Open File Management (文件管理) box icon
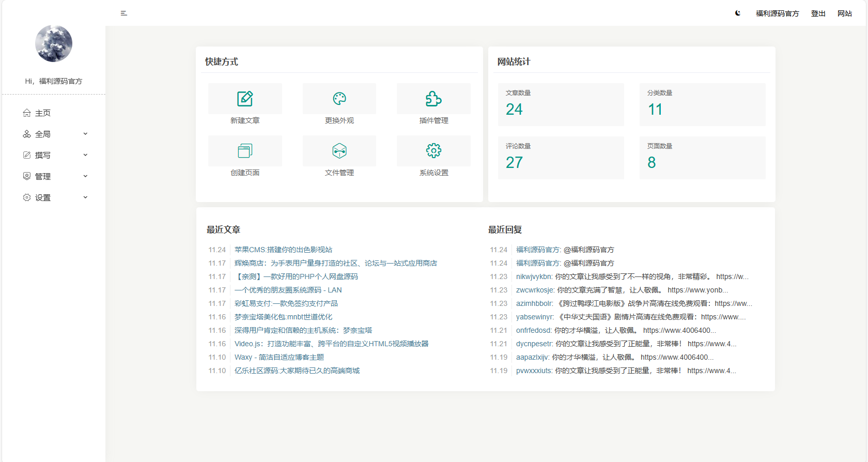Image resolution: width=868 pixels, height=462 pixels. (339, 151)
